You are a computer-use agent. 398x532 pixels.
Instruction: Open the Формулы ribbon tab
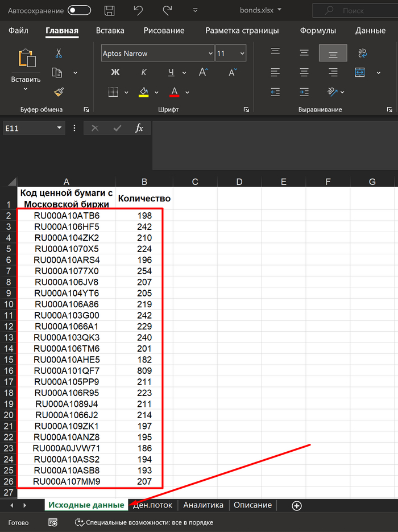[318, 31]
